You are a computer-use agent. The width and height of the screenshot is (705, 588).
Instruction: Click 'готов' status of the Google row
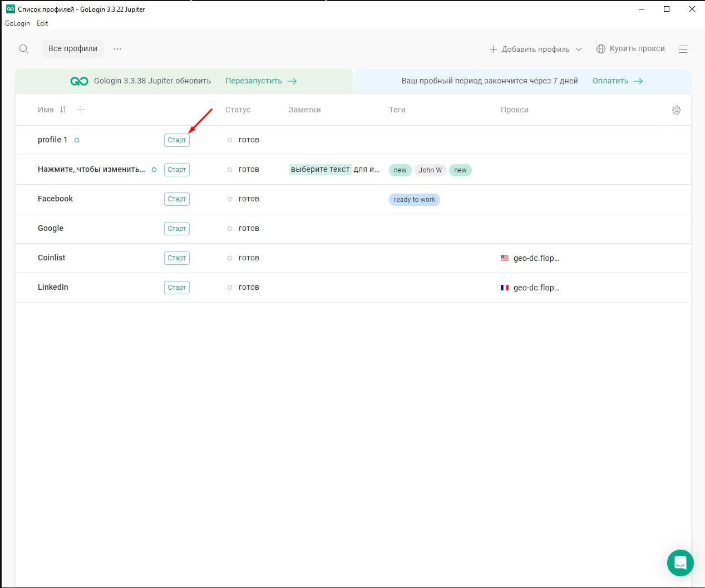click(x=249, y=229)
